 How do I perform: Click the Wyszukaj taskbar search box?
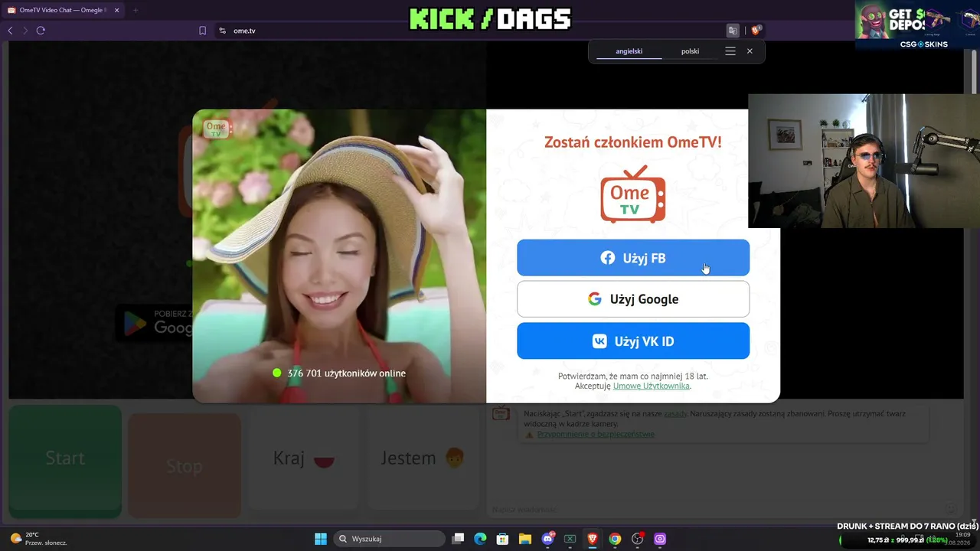[389, 539]
